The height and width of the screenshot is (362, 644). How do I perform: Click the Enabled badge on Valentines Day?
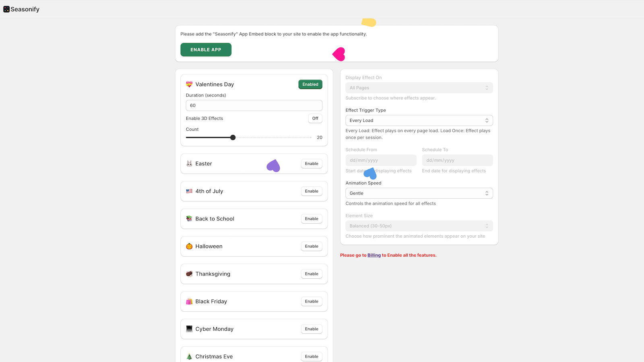[310, 84]
